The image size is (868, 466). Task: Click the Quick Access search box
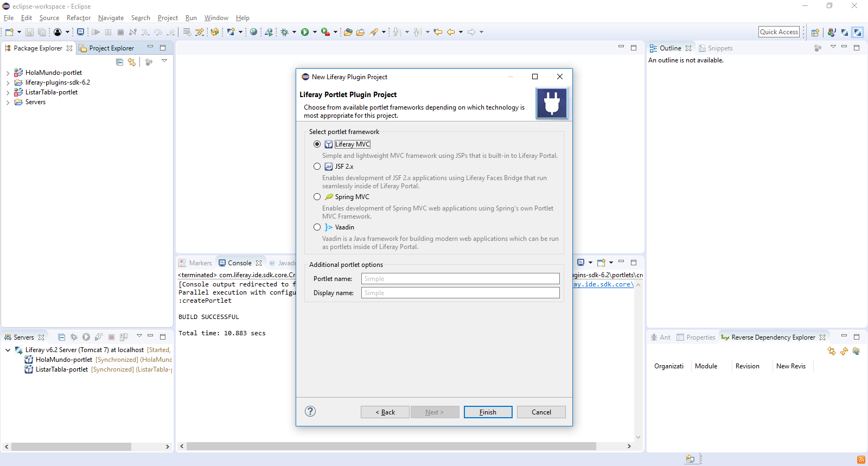(779, 32)
